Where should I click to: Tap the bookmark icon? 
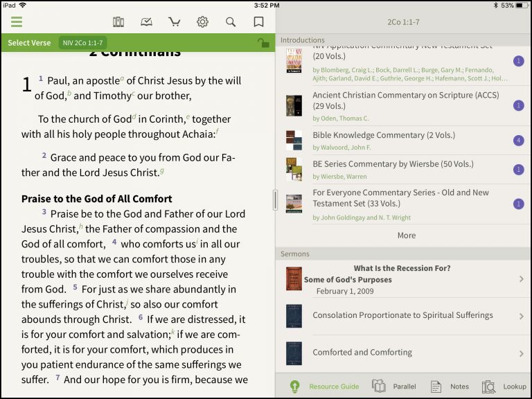[x=258, y=22]
